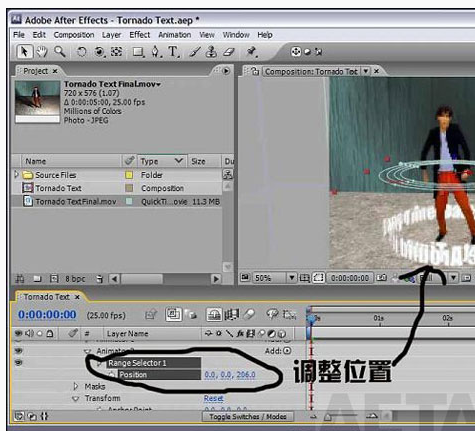Click the 8 bpc color depth button
Screen dimensions: 475x431
click(x=75, y=279)
